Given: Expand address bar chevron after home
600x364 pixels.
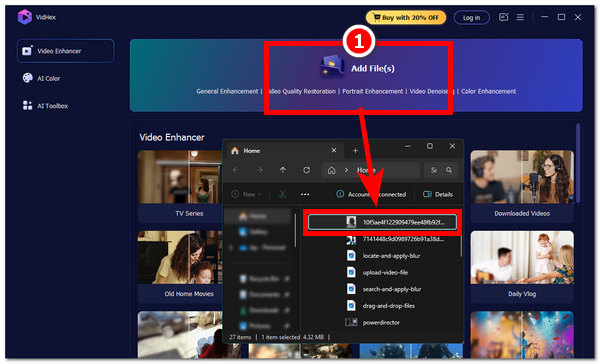Looking at the screenshot, I should [x=346, y=170].
